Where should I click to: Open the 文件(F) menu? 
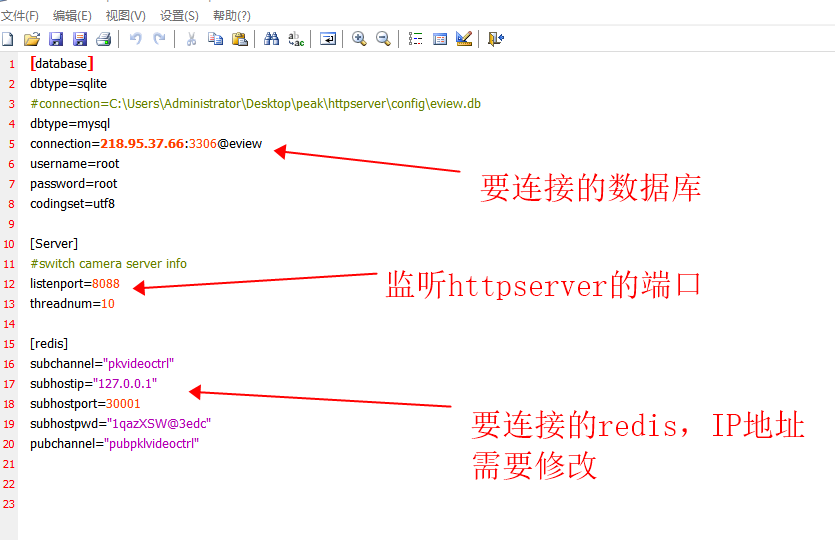tap(20, 15)
